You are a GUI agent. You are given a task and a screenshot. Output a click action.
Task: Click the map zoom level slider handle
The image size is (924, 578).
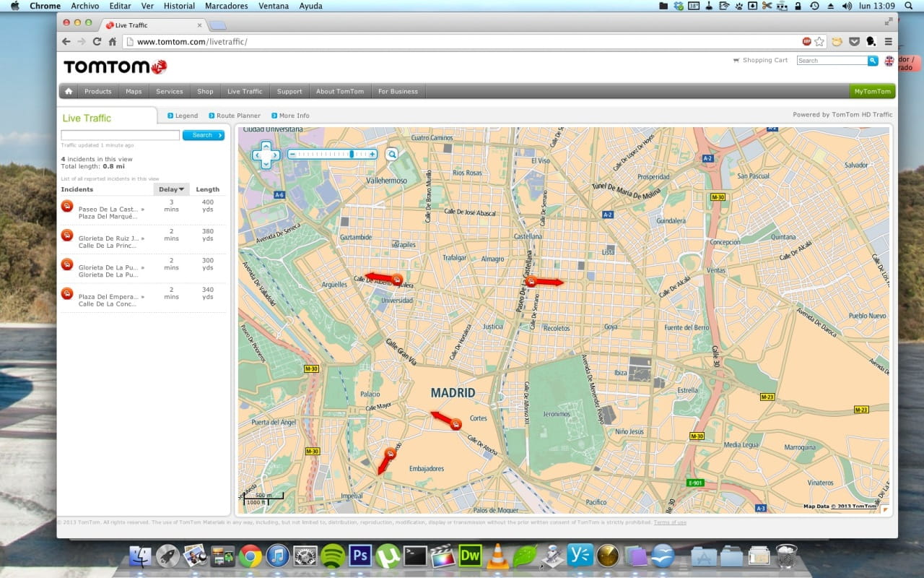[352, 154]
